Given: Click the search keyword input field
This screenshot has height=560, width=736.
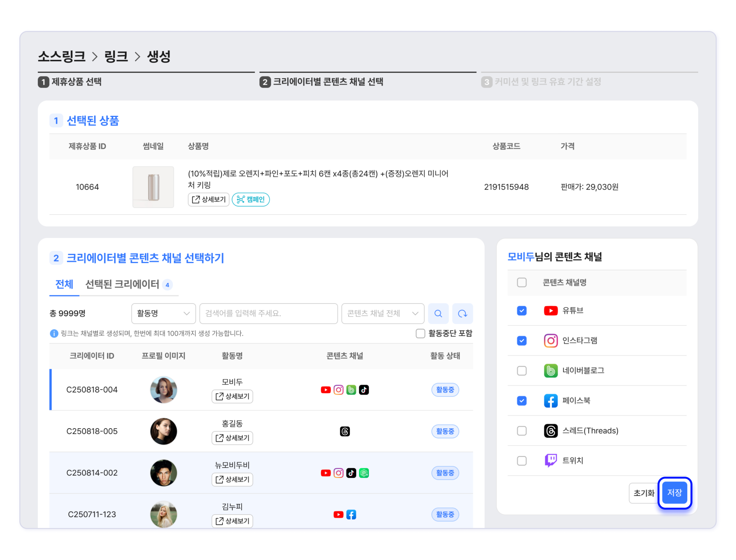Looking at the screenshot, I should (x=268, y=313).
